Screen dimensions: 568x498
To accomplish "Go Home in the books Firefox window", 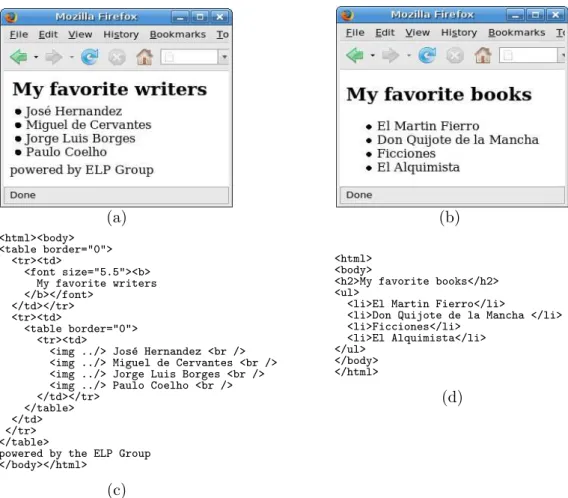I will [483, 55].
